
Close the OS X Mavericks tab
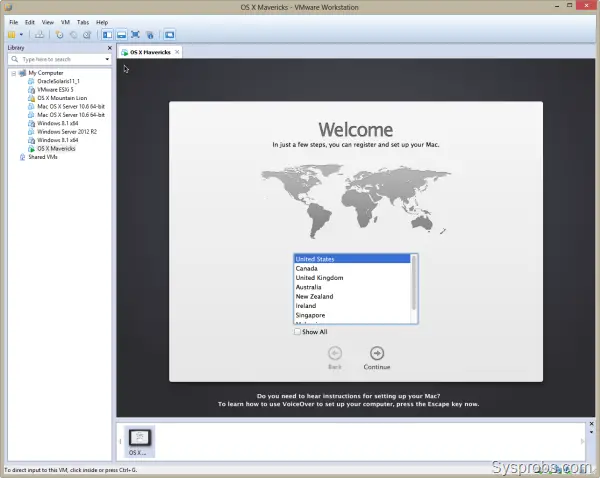177,52
